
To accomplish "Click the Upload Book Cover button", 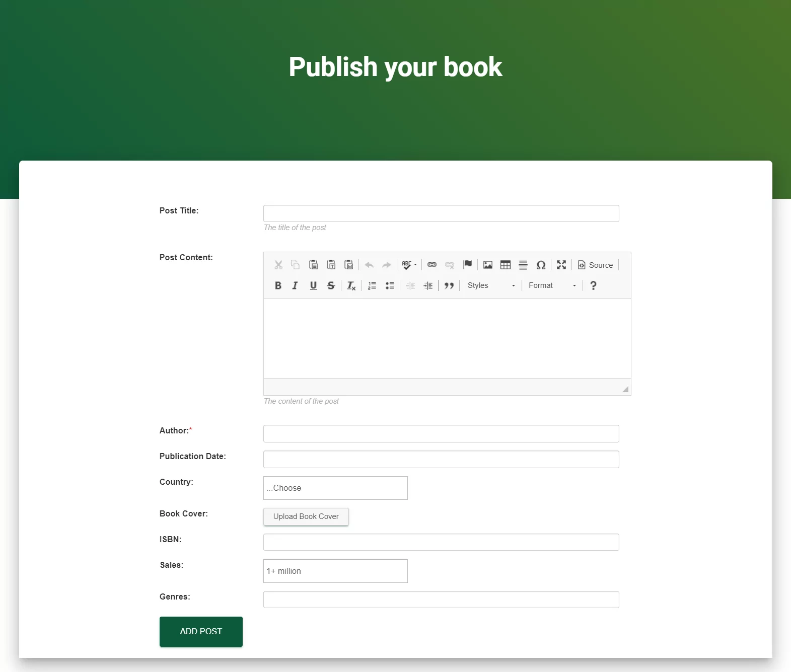I will (306, 516).
